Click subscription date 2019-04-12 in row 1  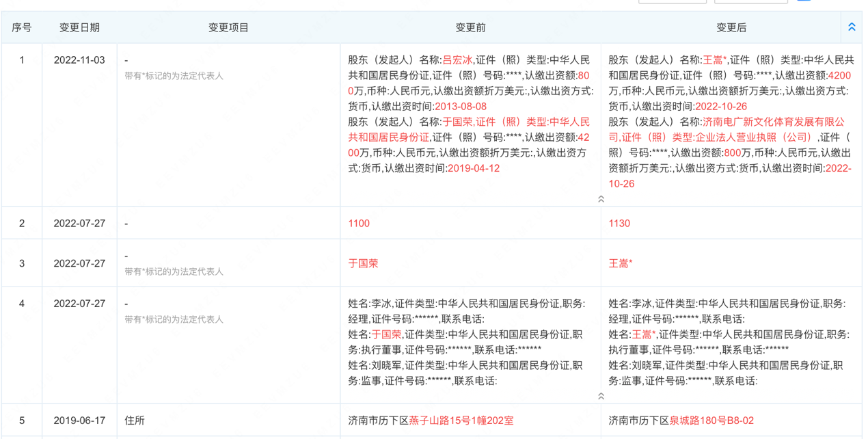[474, 168]
